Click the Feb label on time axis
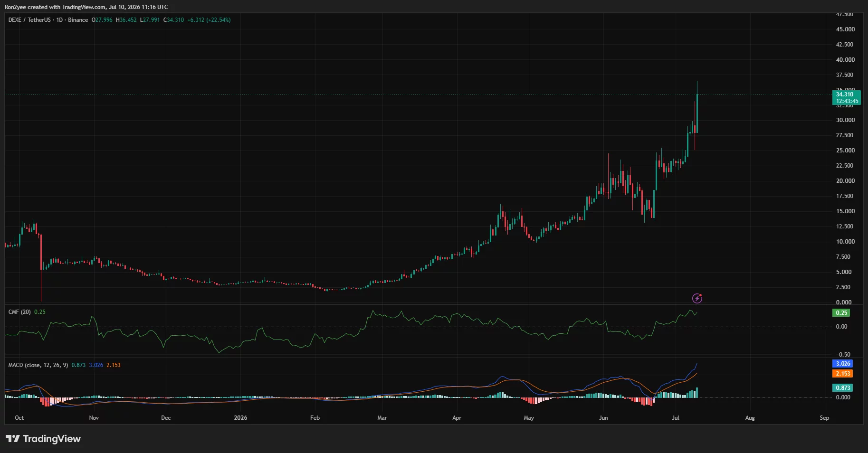Image resolution: width=868 pixels, height=453 pixels. coord(315,418)
